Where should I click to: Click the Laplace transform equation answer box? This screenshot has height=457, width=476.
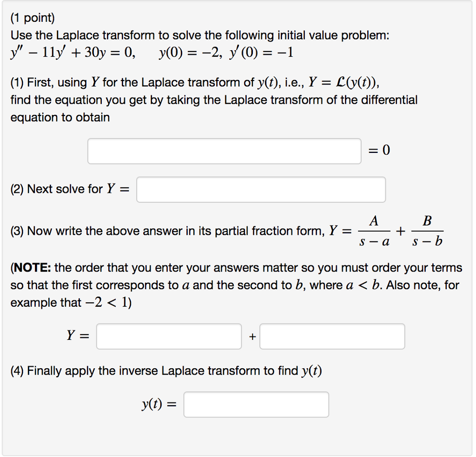(225, 151)
